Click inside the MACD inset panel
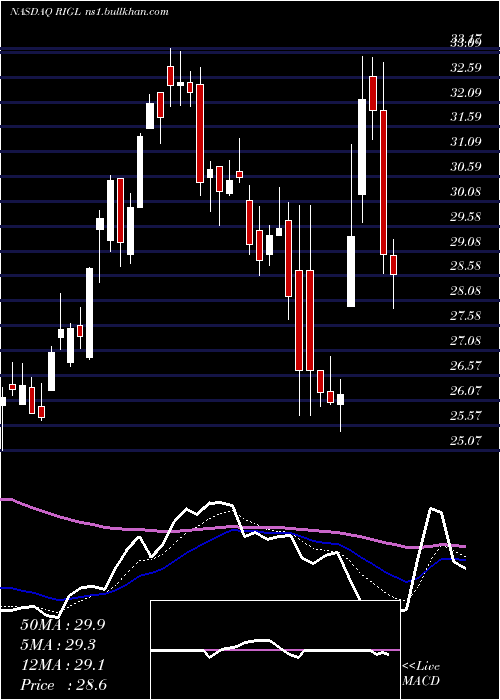This screenshot has width=500, height=700. 275,650
